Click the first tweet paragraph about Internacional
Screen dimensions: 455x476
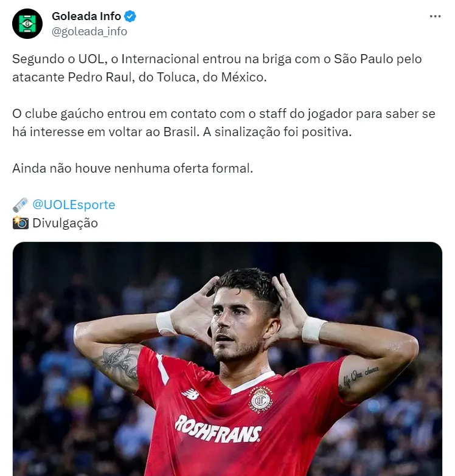coord(217,68)
